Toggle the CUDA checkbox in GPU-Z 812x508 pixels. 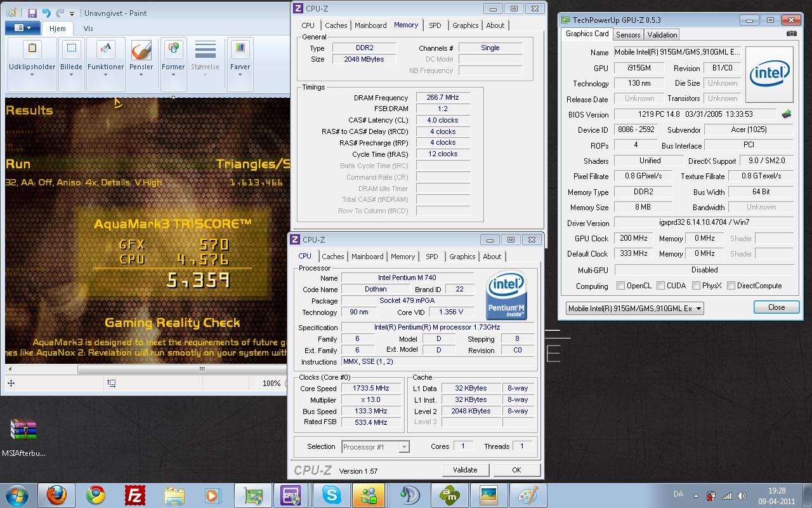660,286
